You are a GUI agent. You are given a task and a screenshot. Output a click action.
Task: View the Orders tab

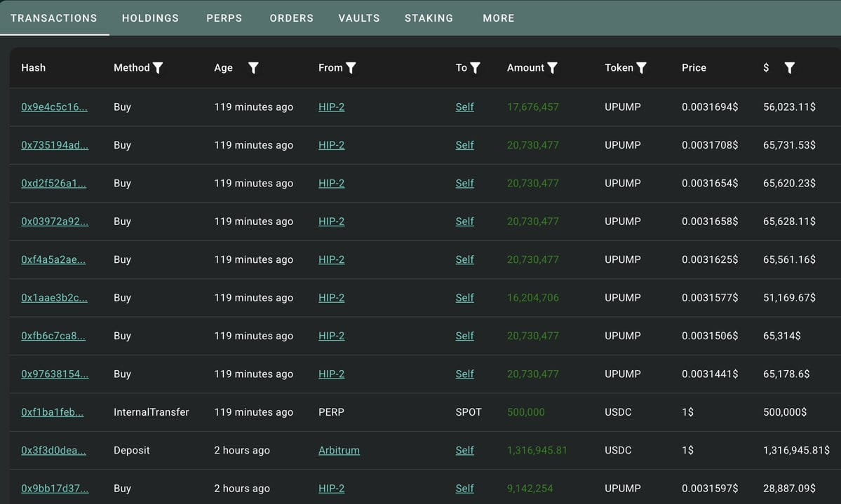[291, 18]
